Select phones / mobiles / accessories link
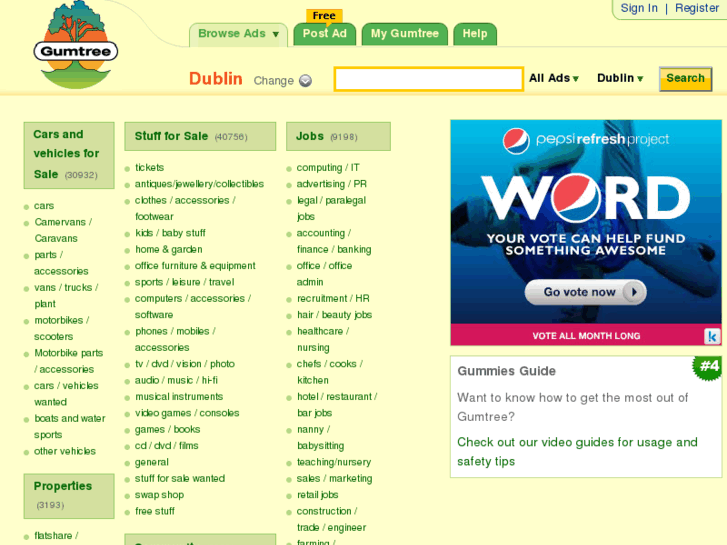 pyautogui.click(x=175, y=339)
